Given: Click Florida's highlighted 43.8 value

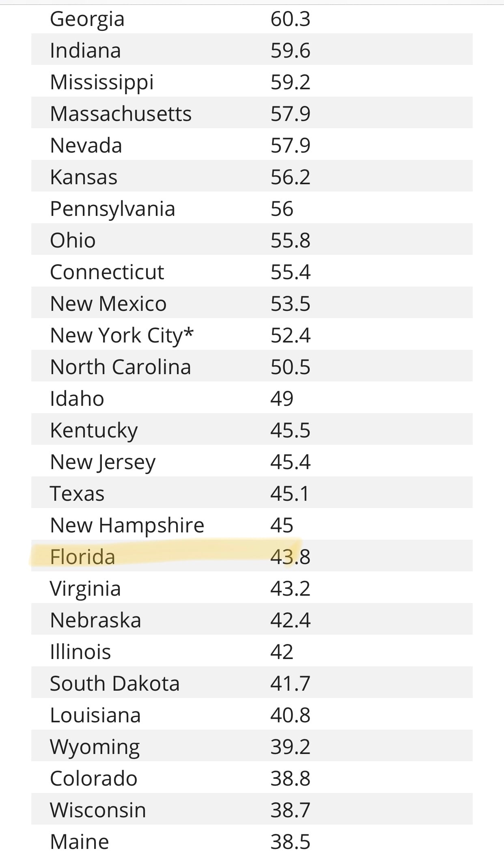Looking at the screenshot, I should coord(290,556).
